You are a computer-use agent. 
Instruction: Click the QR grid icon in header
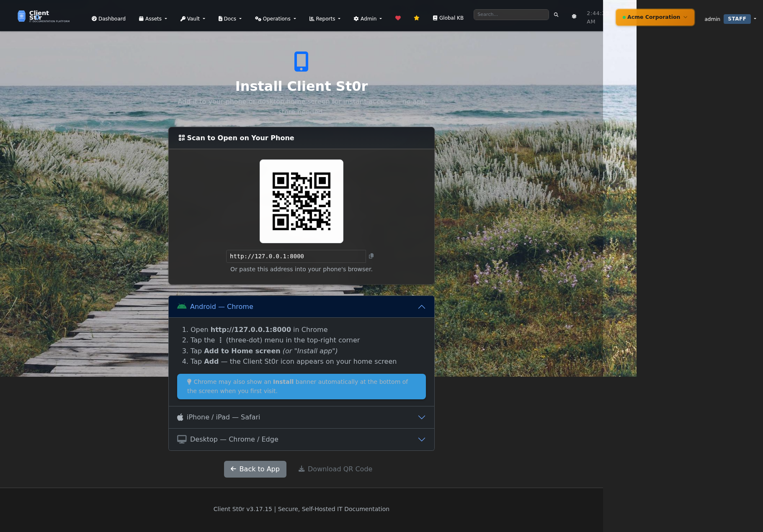click(182, 138)
